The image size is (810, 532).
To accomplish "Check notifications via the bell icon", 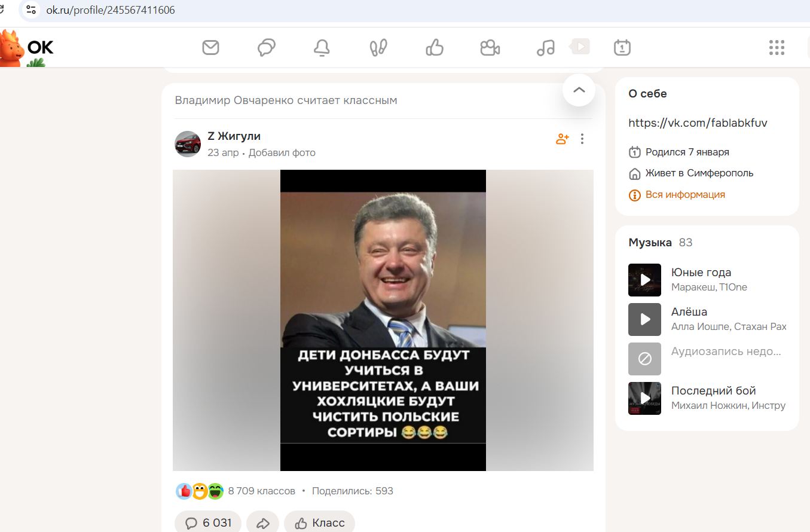I will (x=322, y=47).
